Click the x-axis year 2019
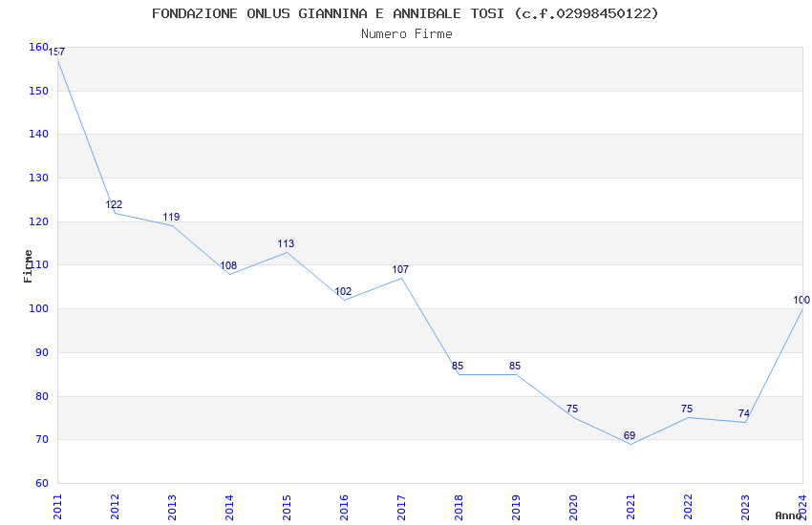The image size is (812, 525). coord(516,507)
